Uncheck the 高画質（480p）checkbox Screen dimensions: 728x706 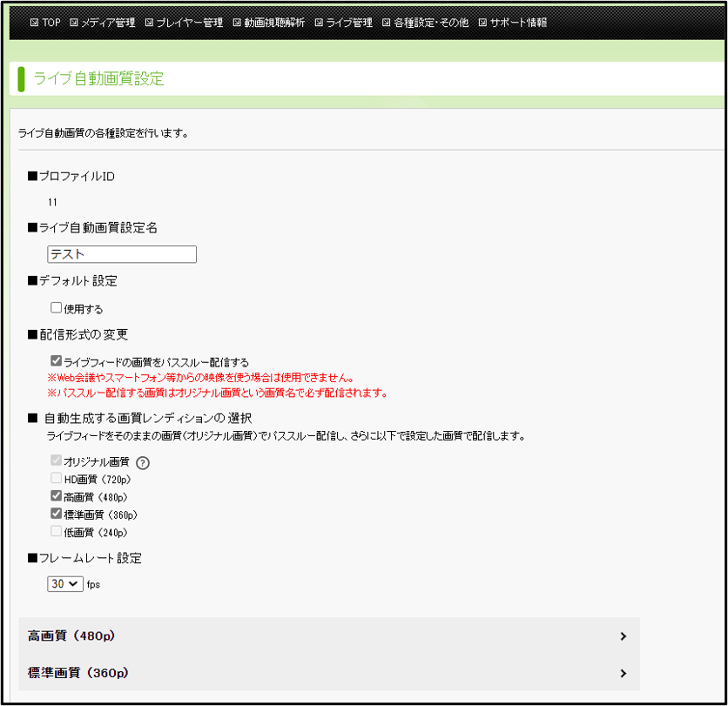coord(57,495)
